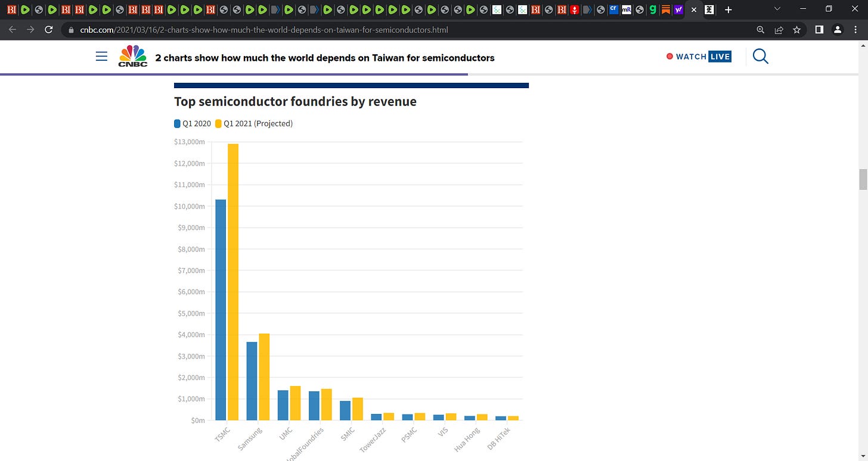
Task: Click Samsung's blue Q1 2020 bar
Action: 252,381
